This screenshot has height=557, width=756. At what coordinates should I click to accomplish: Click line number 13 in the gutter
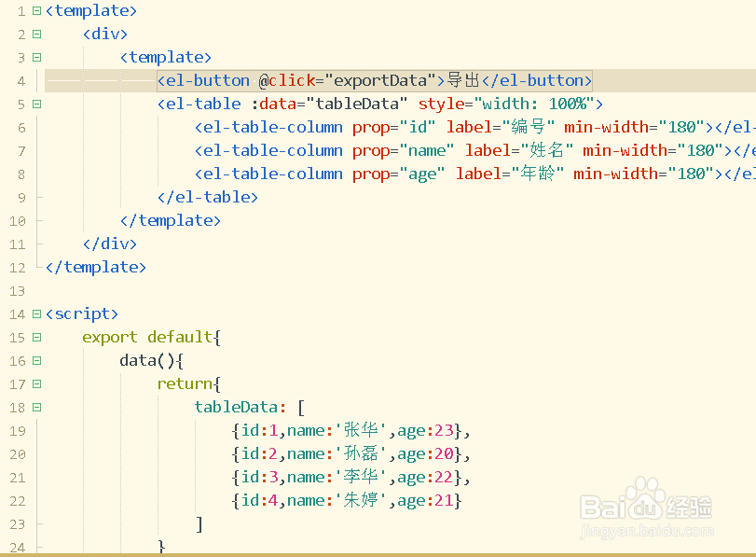click(x=18, y=291)
